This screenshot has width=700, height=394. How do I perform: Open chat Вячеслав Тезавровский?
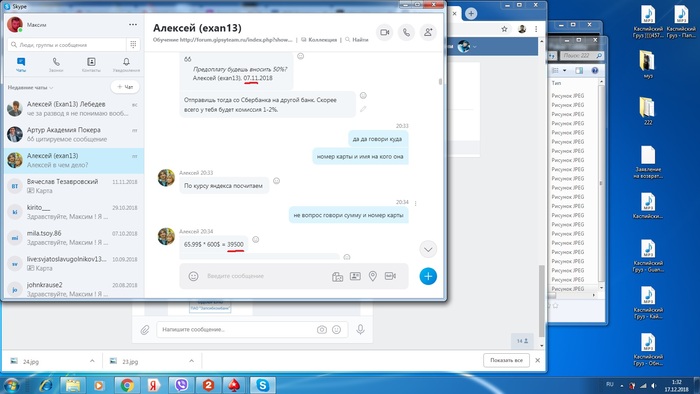click(x=74, y=186)
